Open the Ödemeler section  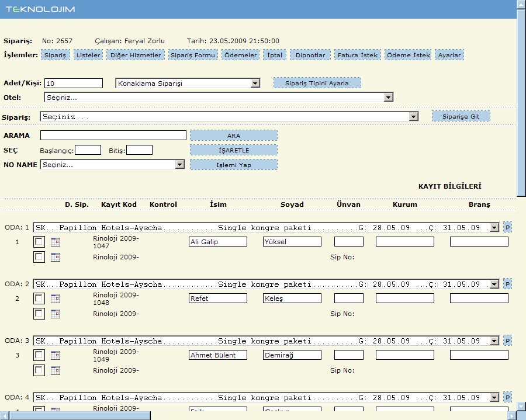pyautogui.click(x=241, y=55)
